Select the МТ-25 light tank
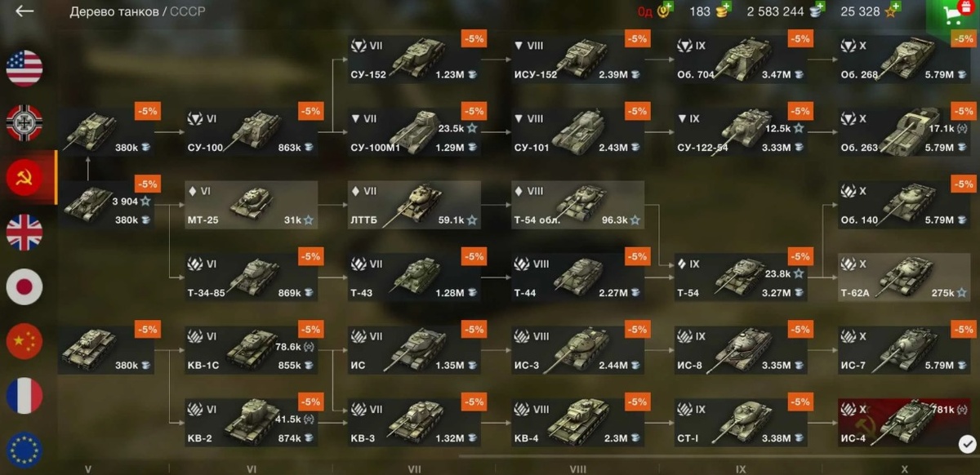This screenshot has width=980, height=475. pyautogui.click(x=252, y=205)
